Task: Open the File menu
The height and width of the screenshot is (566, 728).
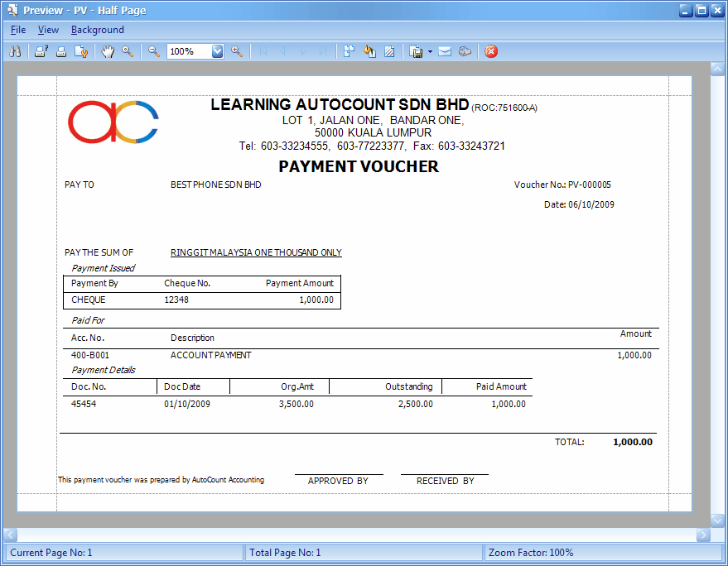Action: (x=18, y=30)
